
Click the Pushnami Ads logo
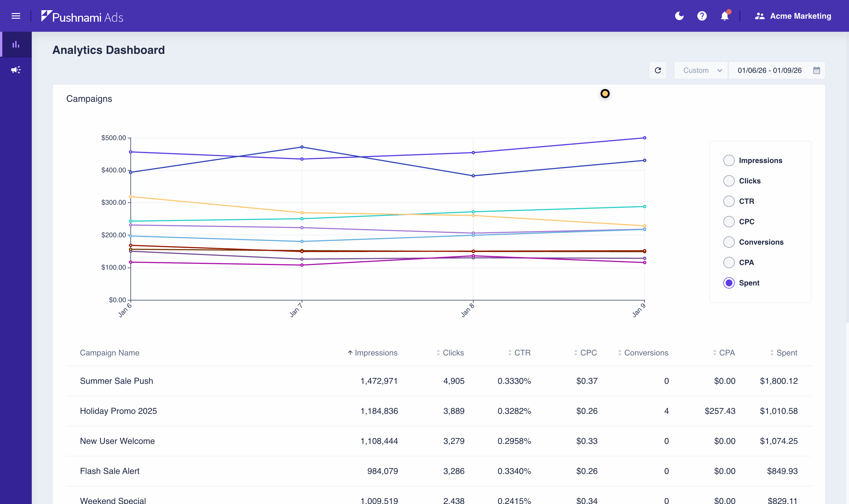(82, 16)
